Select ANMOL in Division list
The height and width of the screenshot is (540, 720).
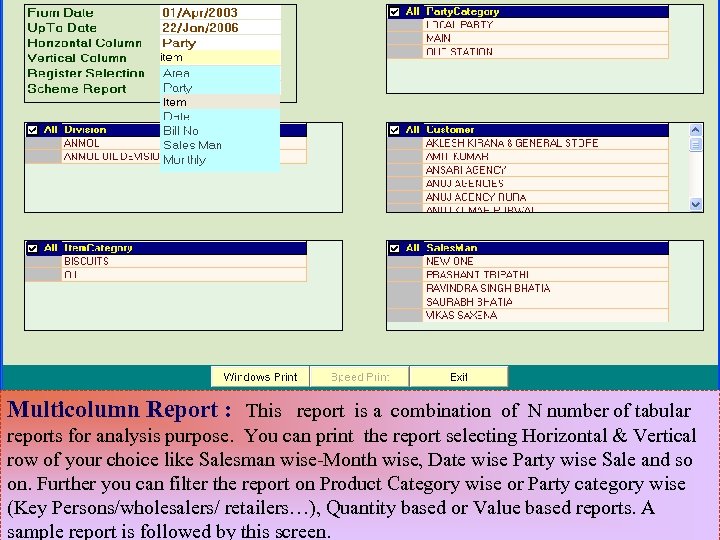[x=184, y=143]
